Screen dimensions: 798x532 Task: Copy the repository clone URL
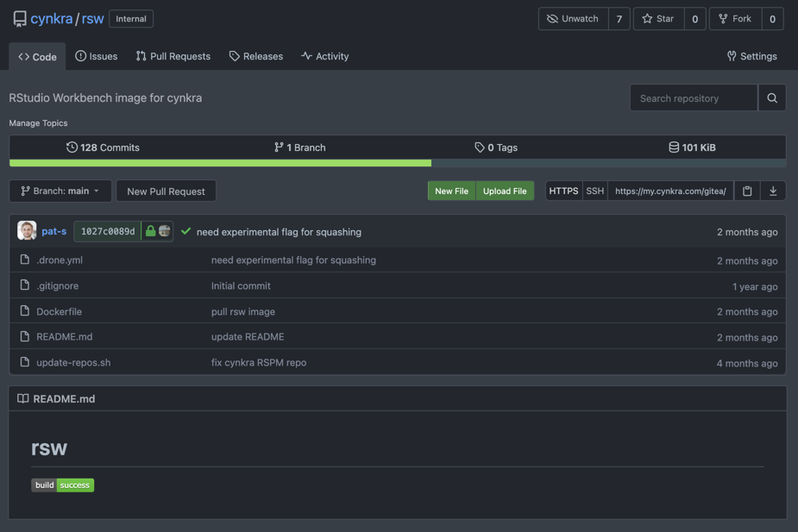747,191
